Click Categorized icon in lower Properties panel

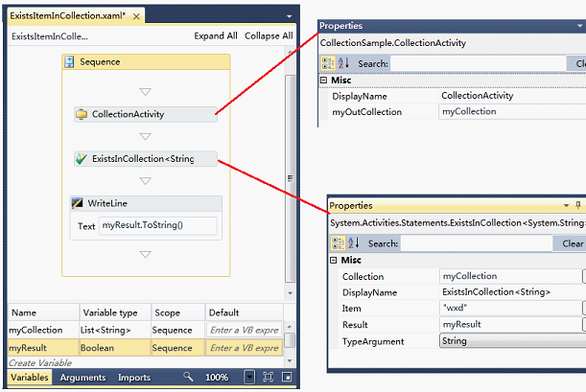[338, 243]
